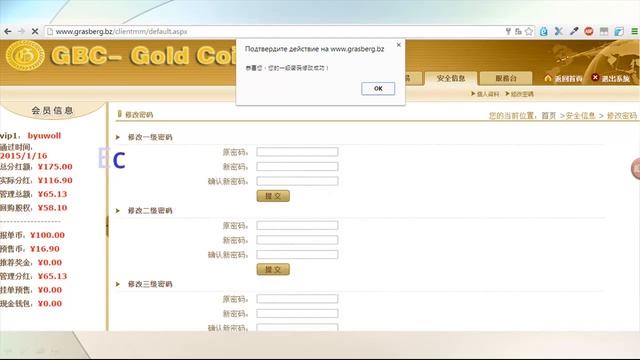The image size is (640, 360).
Task: Switch to the 安全信息 tab
Action: (x=451, y=78)
